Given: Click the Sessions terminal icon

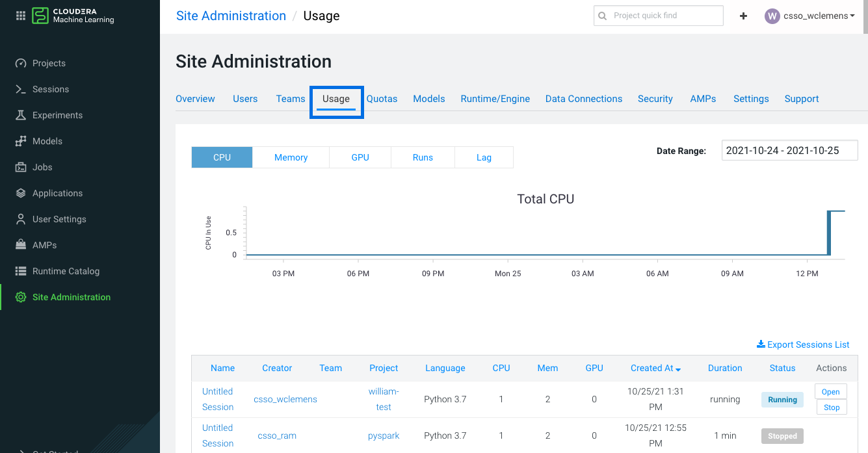Looking at the screenshot, I should pos(21,89).
